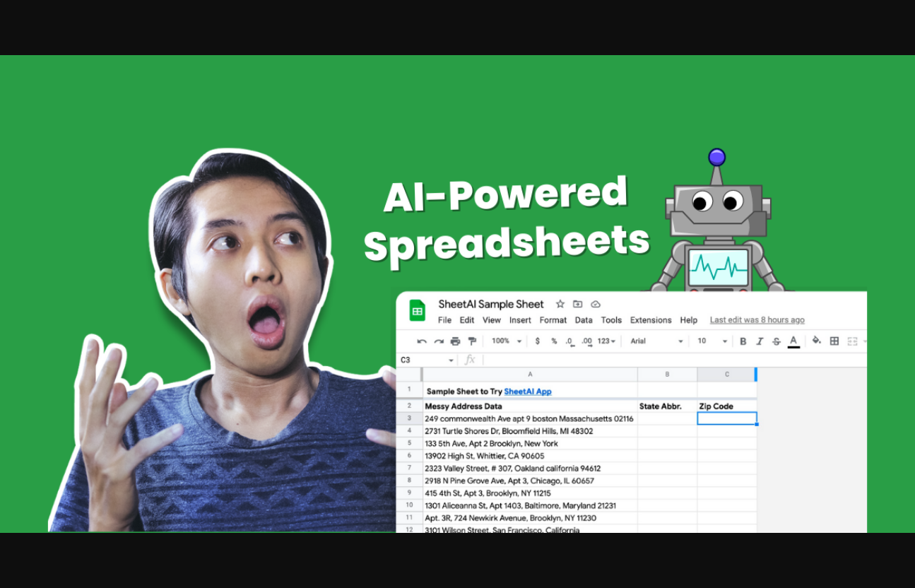Screen dimensions: 915x588
Task: Open the Format menu
Action: 553,320
